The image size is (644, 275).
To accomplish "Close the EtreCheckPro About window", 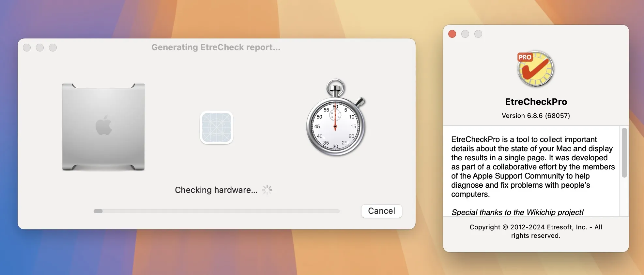I will (452, 34).
